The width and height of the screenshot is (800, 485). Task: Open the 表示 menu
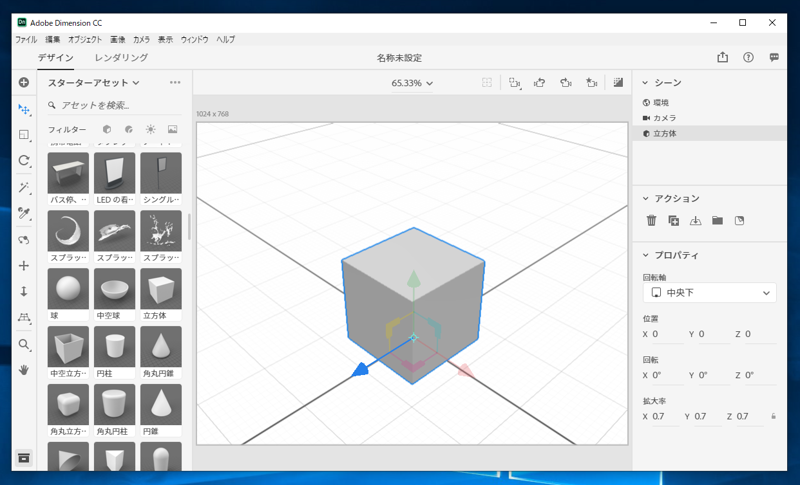(165, 39)
